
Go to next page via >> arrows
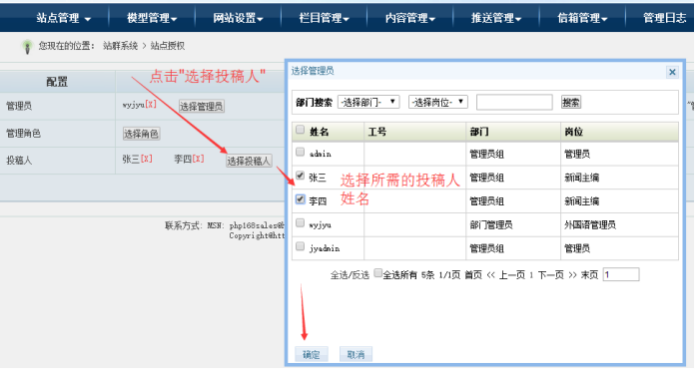point(572,275)
